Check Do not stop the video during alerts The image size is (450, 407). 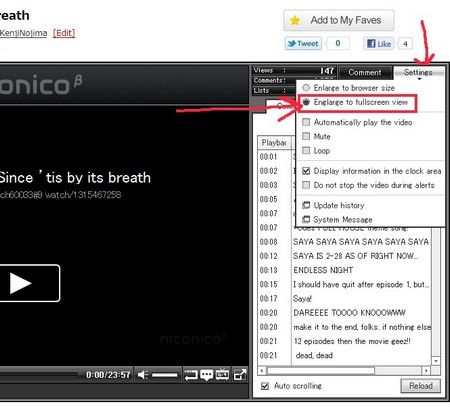click(x=306, y=185)
